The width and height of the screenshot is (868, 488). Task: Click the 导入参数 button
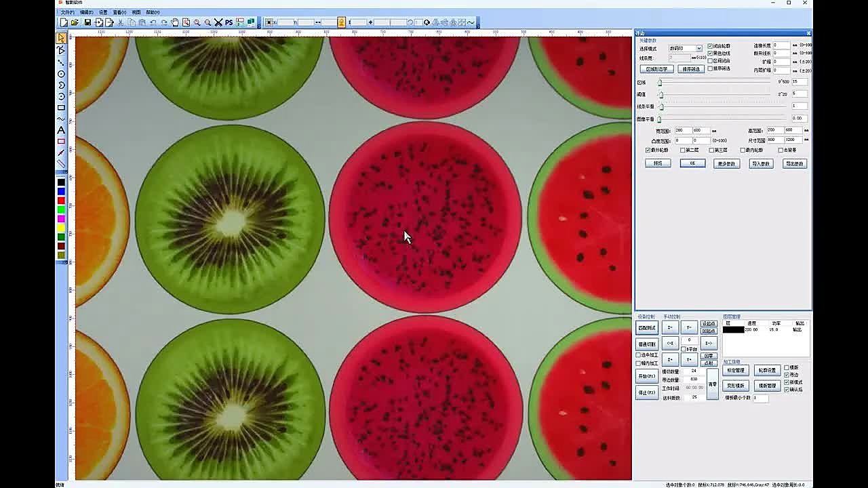coord(761,163)
